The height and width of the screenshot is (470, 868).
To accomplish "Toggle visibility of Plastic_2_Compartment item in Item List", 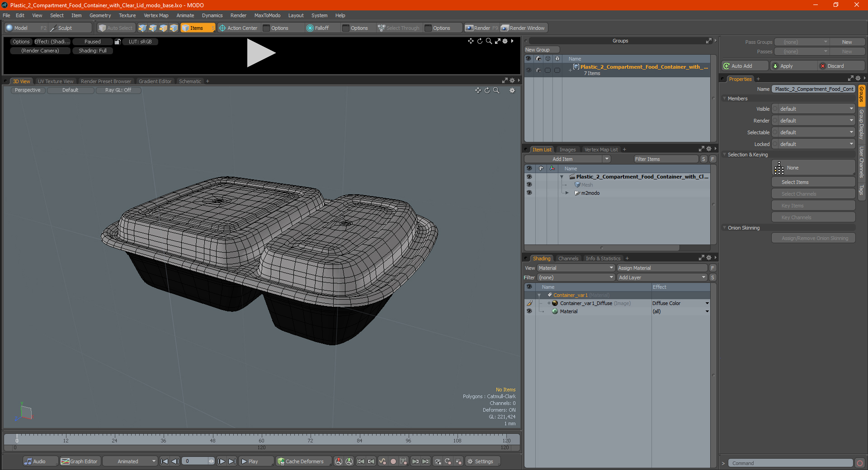I will point(529,177).
